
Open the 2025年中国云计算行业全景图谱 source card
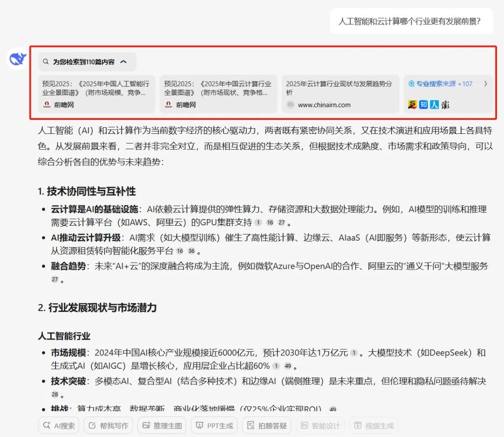click(218, 94)
